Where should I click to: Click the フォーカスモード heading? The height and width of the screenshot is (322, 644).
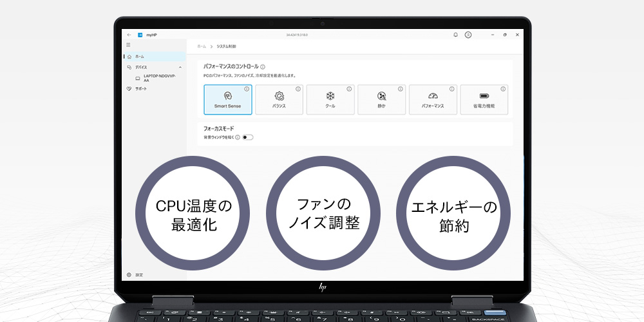click(218, 129)
